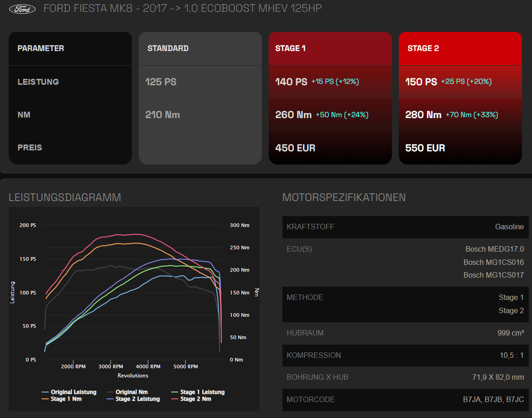
Task: Click the 4000 RPM axis tick label
Action: coord(148,366)
